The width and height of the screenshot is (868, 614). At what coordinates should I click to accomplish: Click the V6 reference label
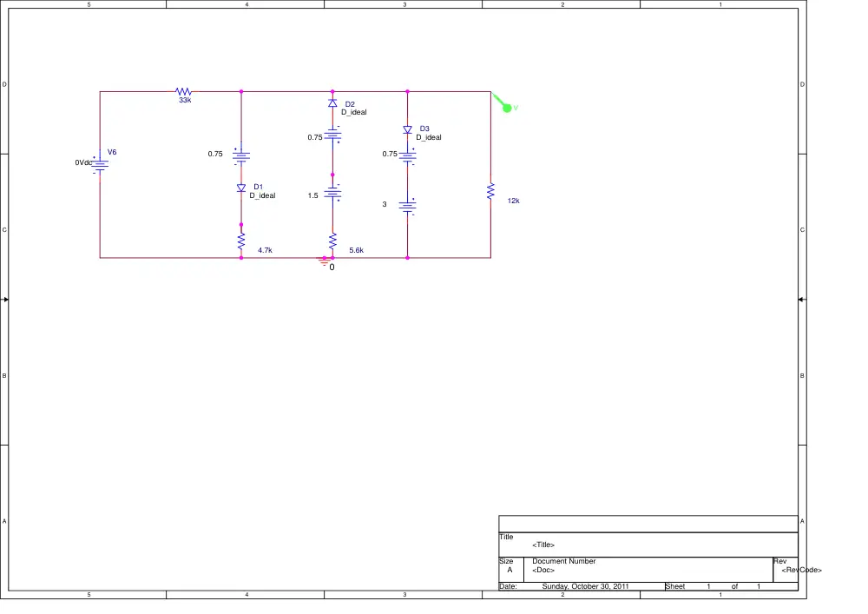point(112,152)
